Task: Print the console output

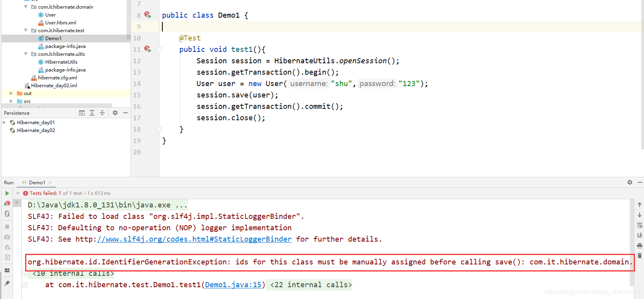Action: pos(640,246)
